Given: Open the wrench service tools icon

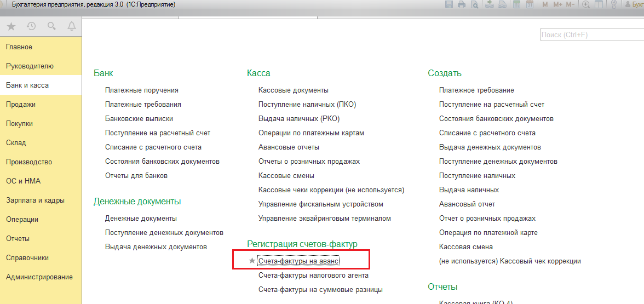Looking at the screenshot, I should tap(614, 5).
